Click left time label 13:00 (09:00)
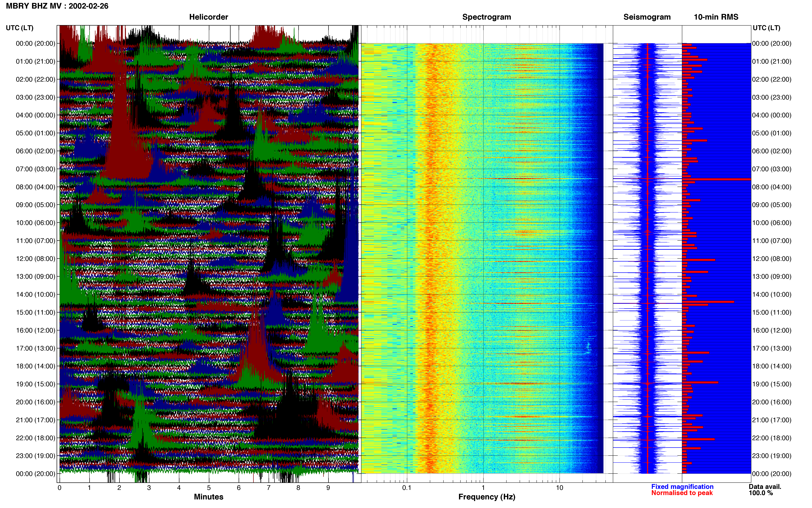This screenshot has height=508, width=812. pyautogui.click(x=36, y=277)
